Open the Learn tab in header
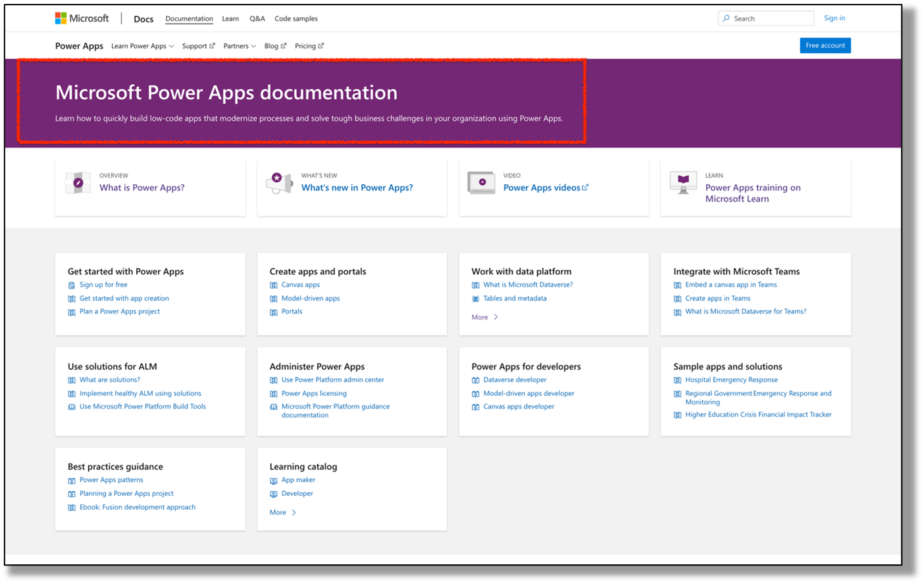The image size is (924, 584). pyautogui.click(x=230, y=18)
